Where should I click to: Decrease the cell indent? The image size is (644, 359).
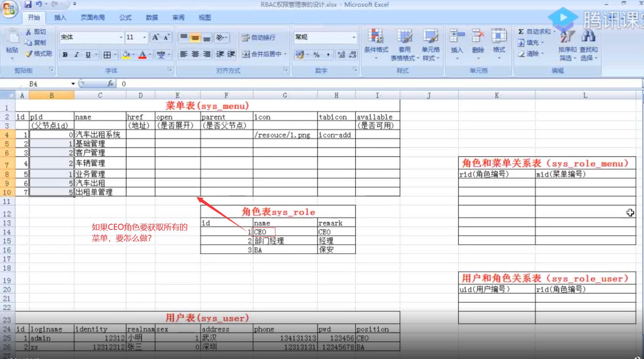[220, 54]
